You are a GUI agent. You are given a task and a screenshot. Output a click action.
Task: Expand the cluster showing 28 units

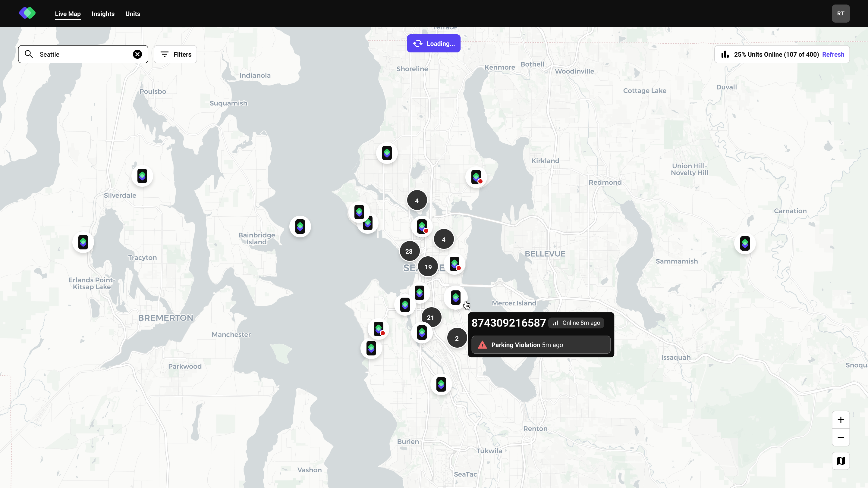[409, 251]
